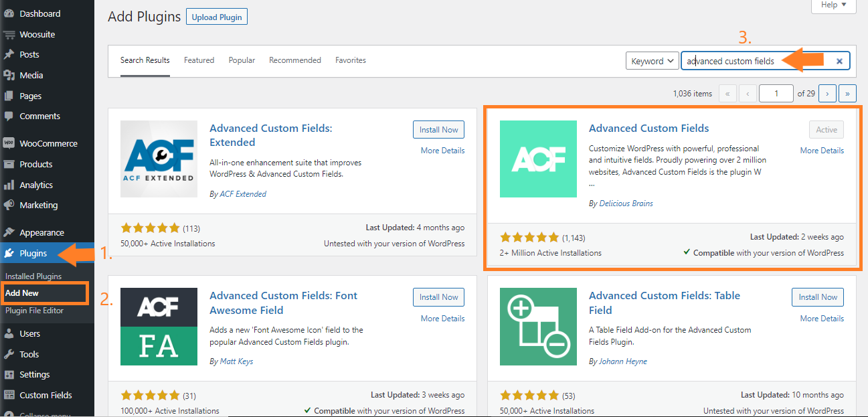Switch to the Recommended tab
The image size is (868, 417).
pos(295,60)
